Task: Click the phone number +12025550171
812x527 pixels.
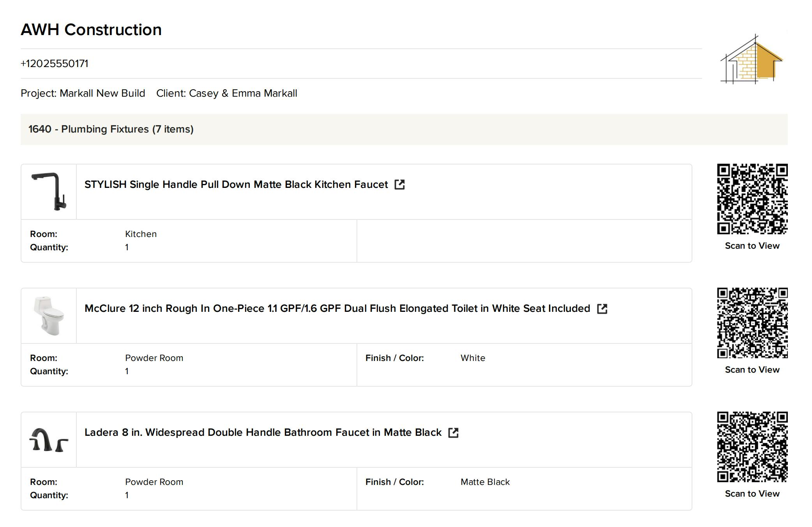Action: tap(55, 64)
